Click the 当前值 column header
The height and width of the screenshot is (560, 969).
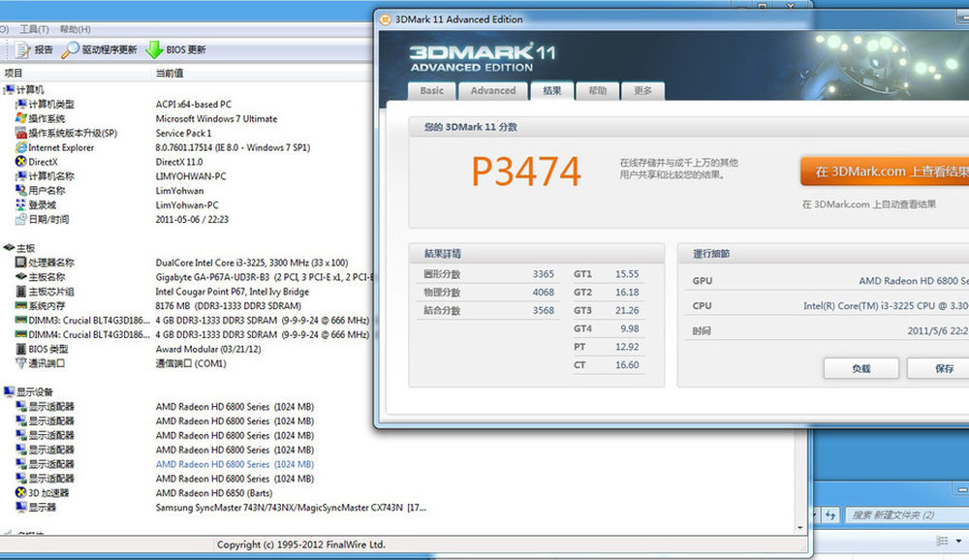coord(170,73)
